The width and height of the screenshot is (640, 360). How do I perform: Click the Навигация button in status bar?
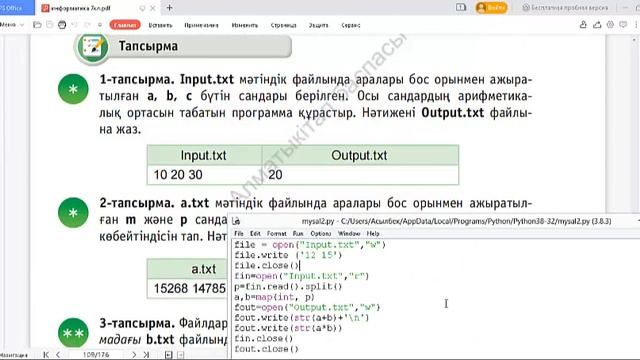coord(14,355)
